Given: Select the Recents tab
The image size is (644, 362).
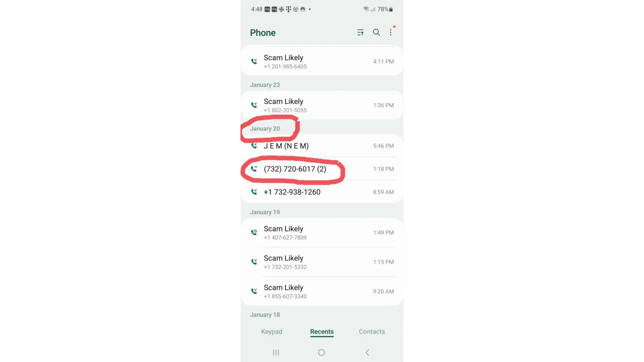Looking at the screenshot, I should [322, 332].
